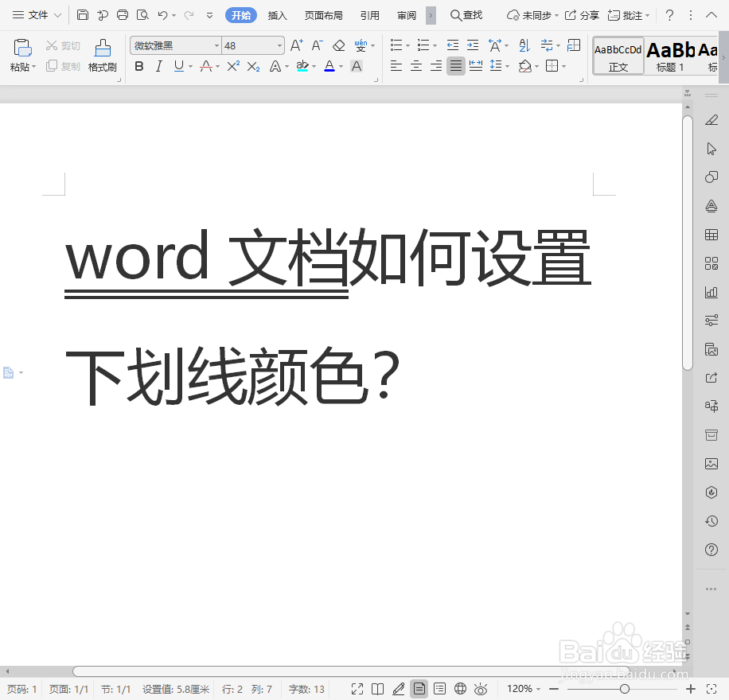Click the Sort A-Z icon
Image resolution: width=729 pixels, height=700 pixels.
[x=524, y=45]
